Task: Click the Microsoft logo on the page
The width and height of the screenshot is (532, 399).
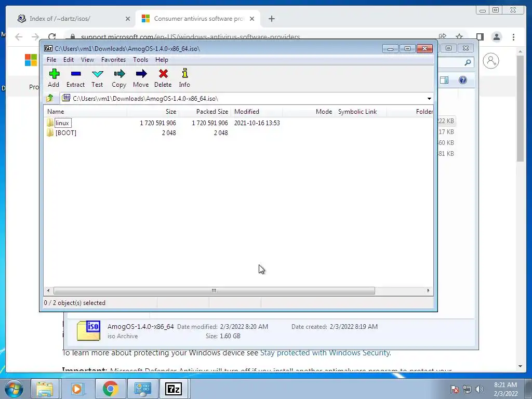Action: (31, 60)
